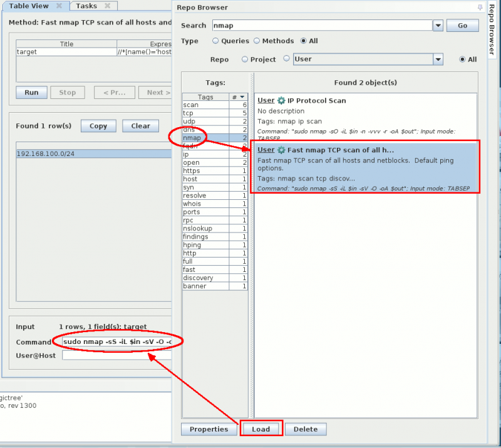The height and width of the screenshot is (448, 501).
Task: Close the Table View tab with its X
Action: tap(59, 6)
